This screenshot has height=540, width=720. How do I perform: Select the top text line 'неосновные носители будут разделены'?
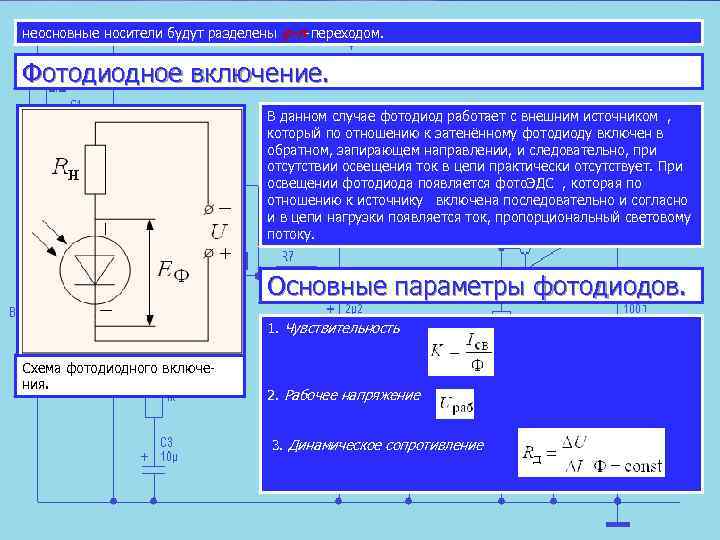coord(149,34)
